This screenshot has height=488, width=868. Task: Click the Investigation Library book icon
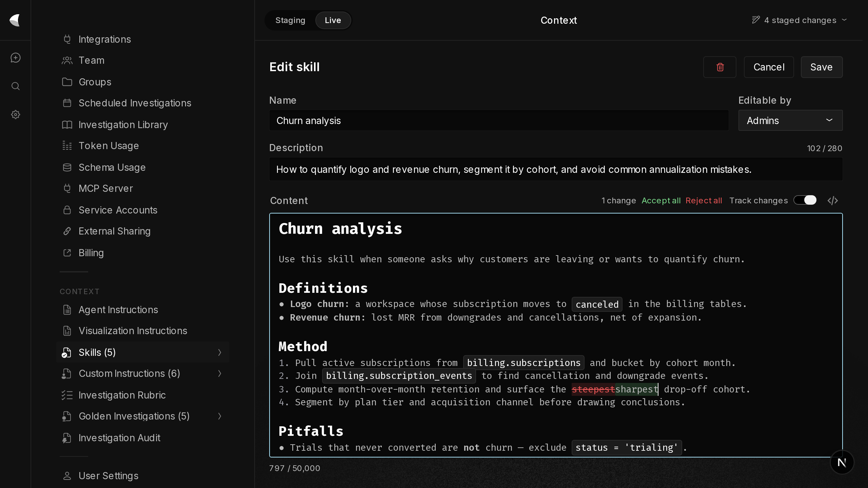coord(67,125)
